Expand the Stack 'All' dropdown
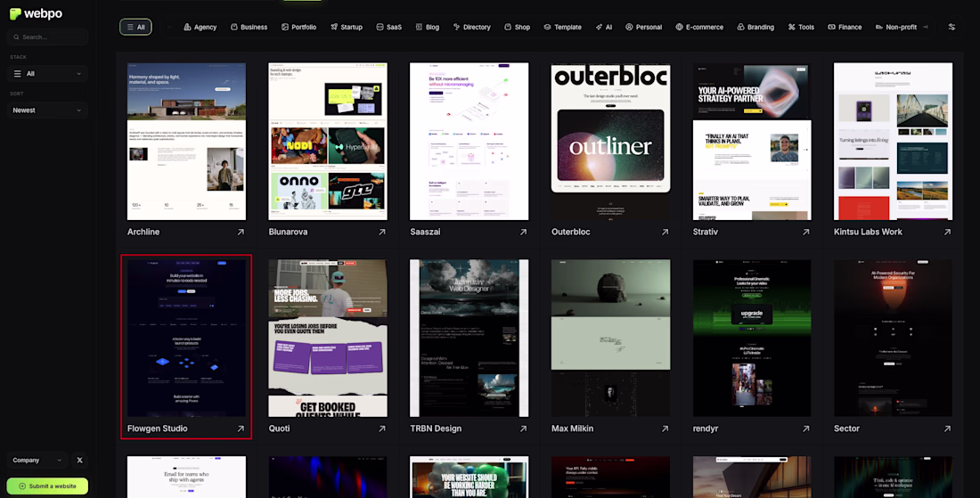 (x=47, y=74)
